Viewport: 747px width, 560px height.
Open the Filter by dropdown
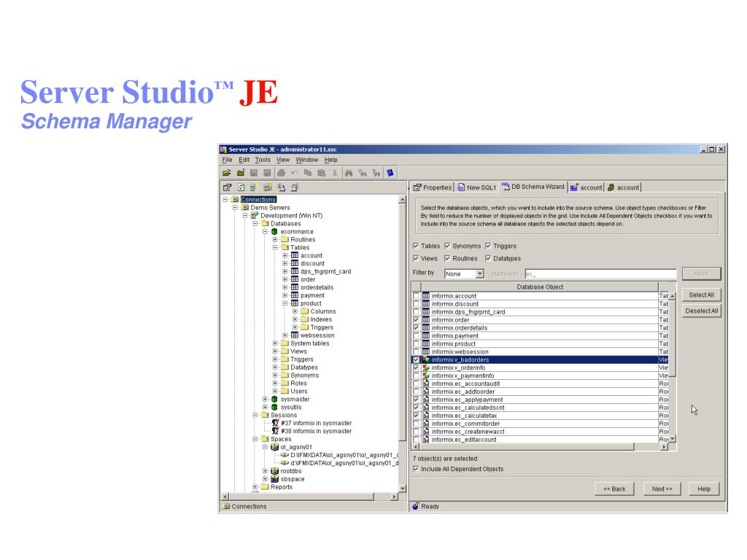tap(480, 274)
